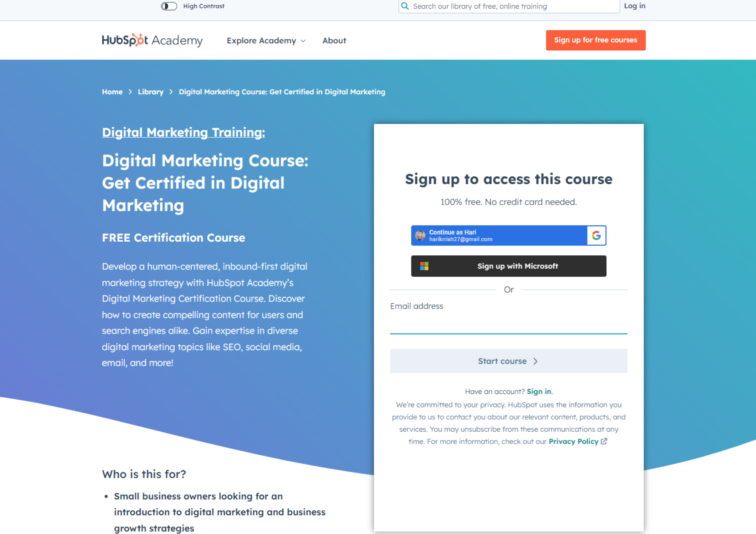Toggle the High Contrast switch
This screenshot has height=534, width=756.
tap(169, 6)
